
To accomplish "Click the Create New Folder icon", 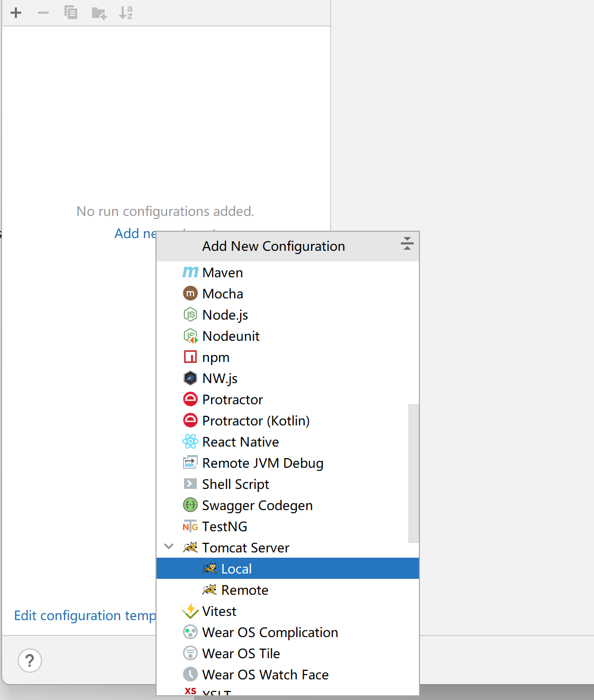I will (98, 13).
